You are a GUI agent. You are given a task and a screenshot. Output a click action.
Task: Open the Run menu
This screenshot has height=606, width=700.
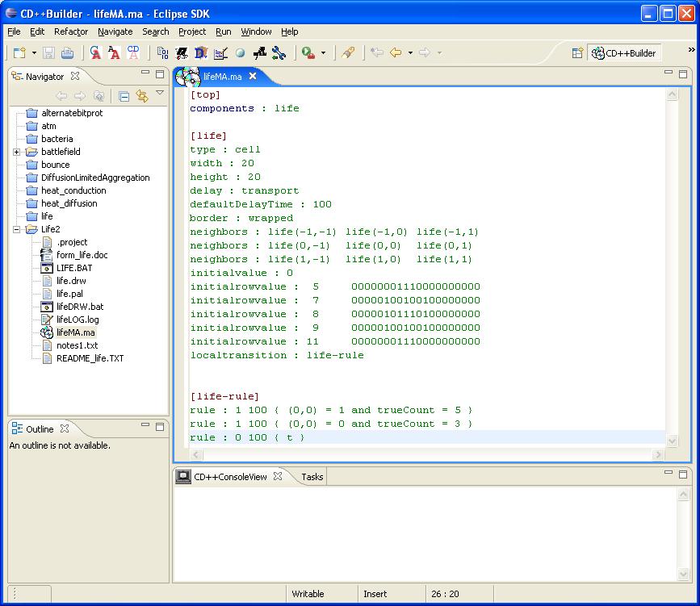223,31
